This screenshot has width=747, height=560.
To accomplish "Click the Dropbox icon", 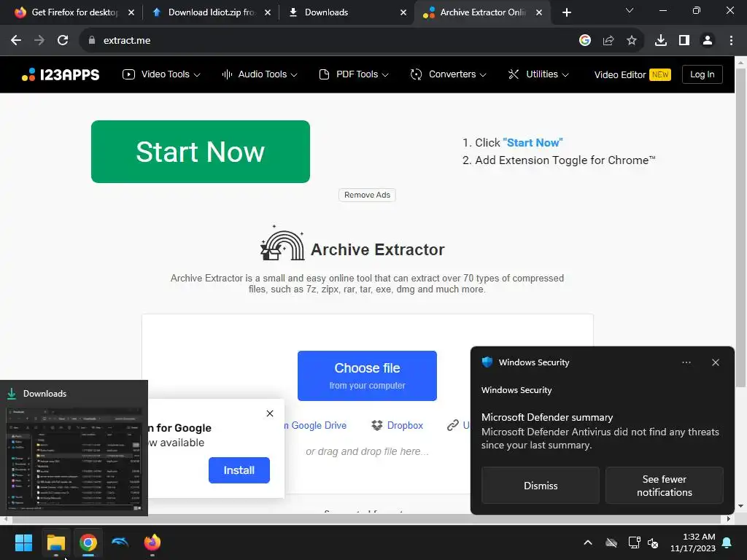I will click(x=377, y=425).
